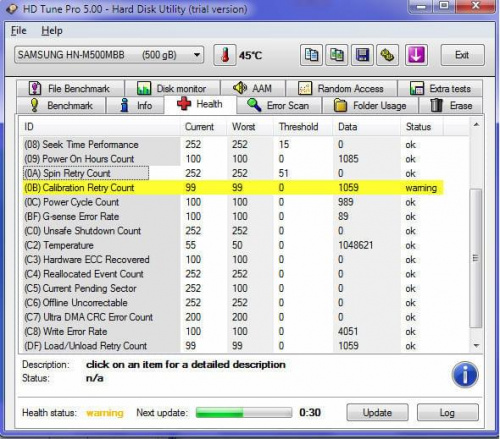This screenshot has width=500, height=439.
Task: Click the Exit button
Action: (x=462, y=55)
